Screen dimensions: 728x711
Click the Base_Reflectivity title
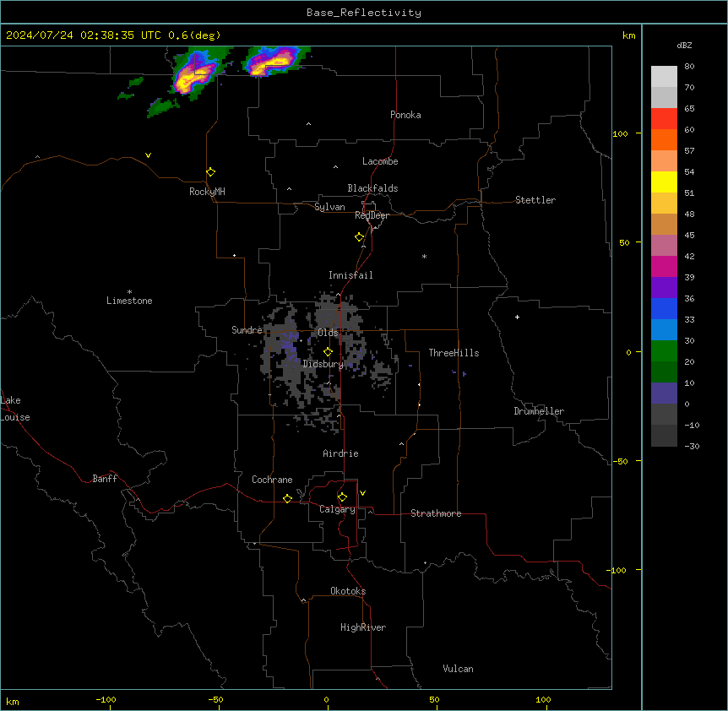coord(364,13)
